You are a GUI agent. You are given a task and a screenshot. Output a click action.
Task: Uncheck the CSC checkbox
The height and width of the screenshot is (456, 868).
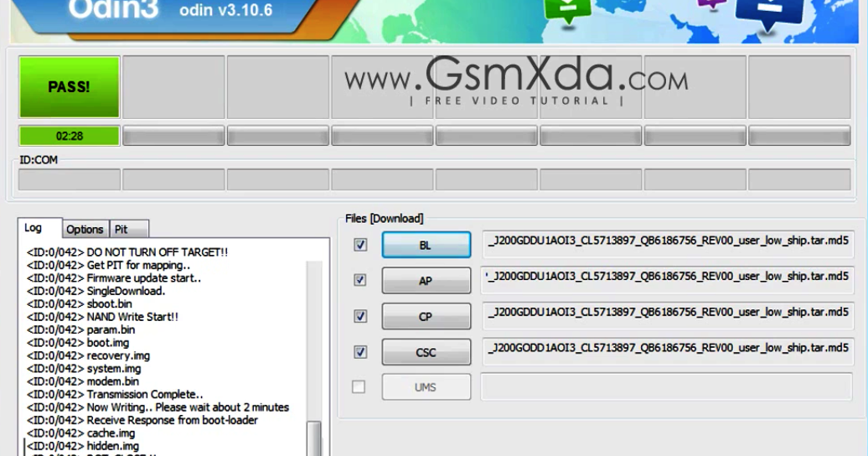tap(360, 352)
